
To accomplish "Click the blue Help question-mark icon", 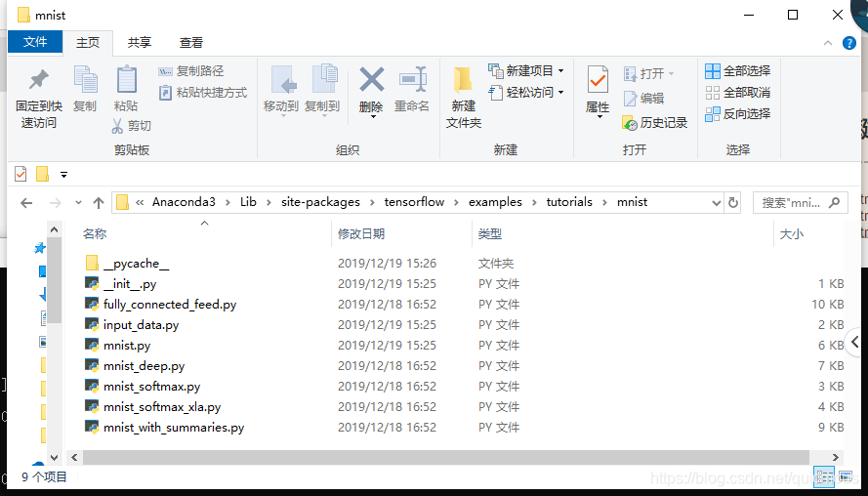I will [x=849, y=43].
